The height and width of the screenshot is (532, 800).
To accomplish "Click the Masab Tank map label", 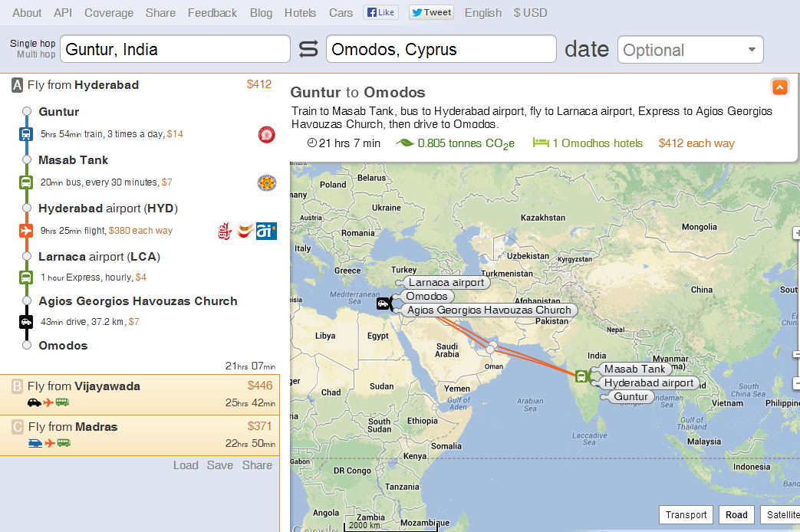I will [x=634, y=369].
